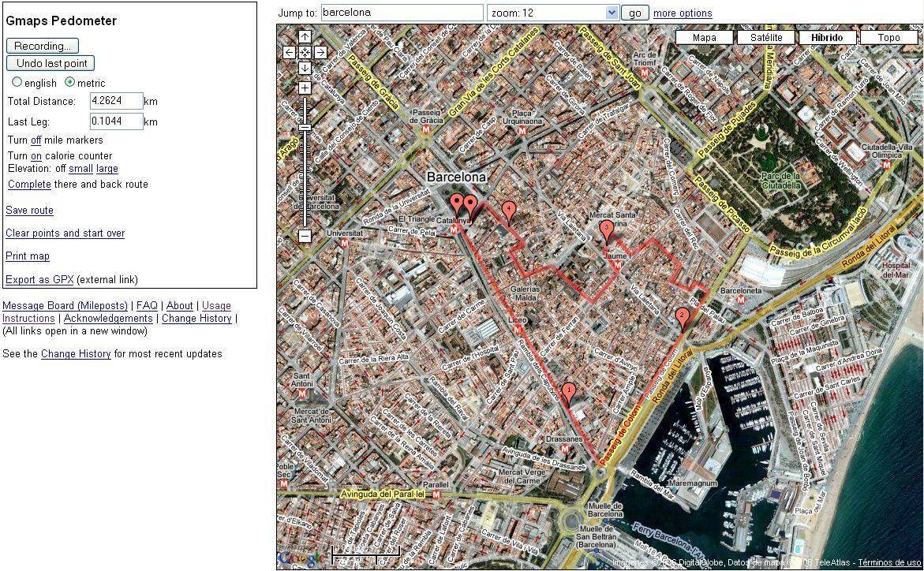Viewport: 924px width, 571px height.
Task: Click the Paral·lel metro station icon
Action: pos(436,494)
